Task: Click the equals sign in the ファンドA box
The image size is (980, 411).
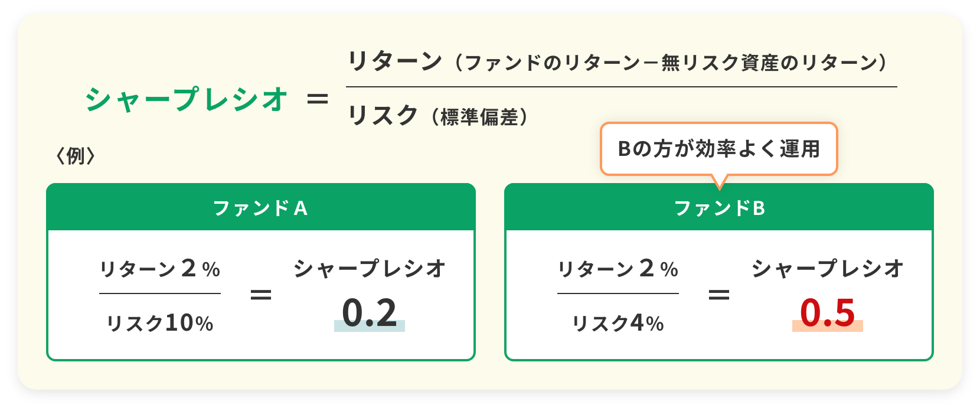Action: point(261,294)
